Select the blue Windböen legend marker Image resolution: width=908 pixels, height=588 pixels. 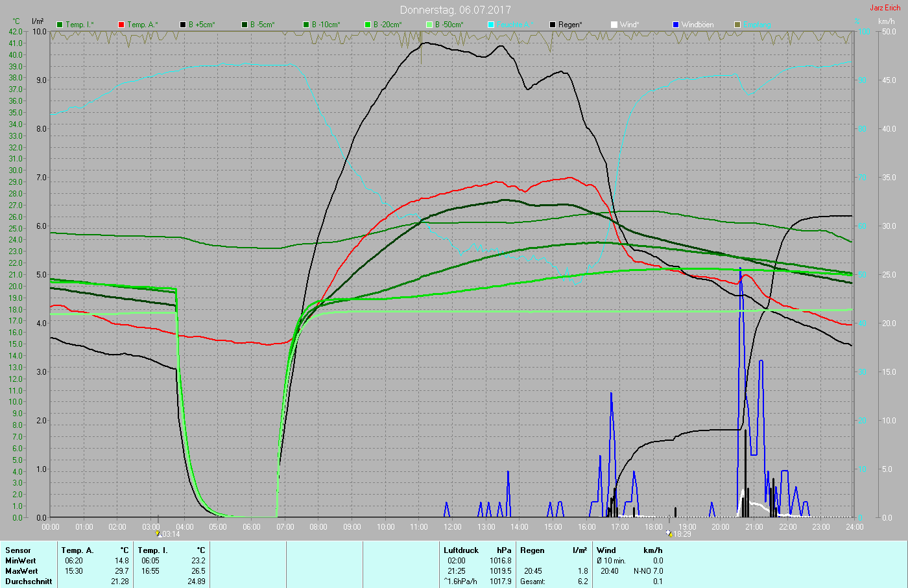[676, 25]
